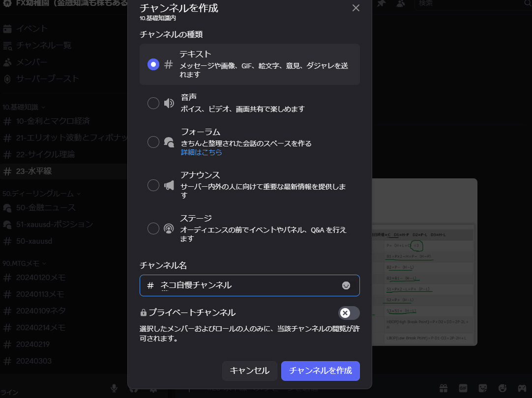
Task: Open the gift icon in message bar
Action: pos(443,388)
